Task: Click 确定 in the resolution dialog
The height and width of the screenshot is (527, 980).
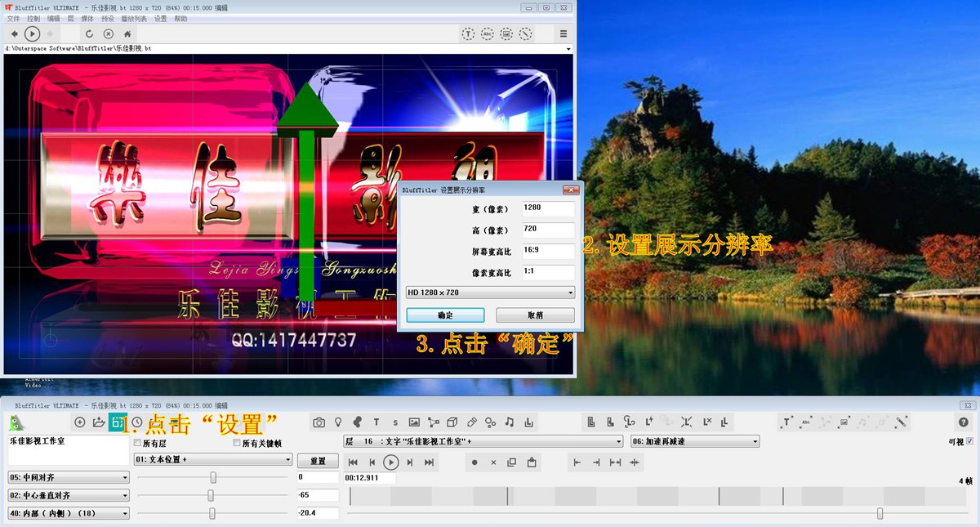Action: click(x=445, y=315)
